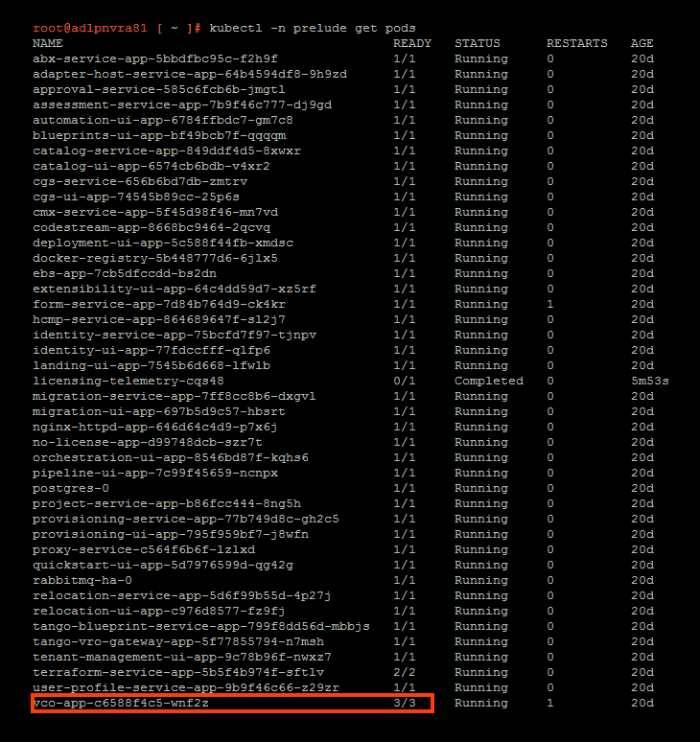Click the STATUS column header

(x=477, y=43)
